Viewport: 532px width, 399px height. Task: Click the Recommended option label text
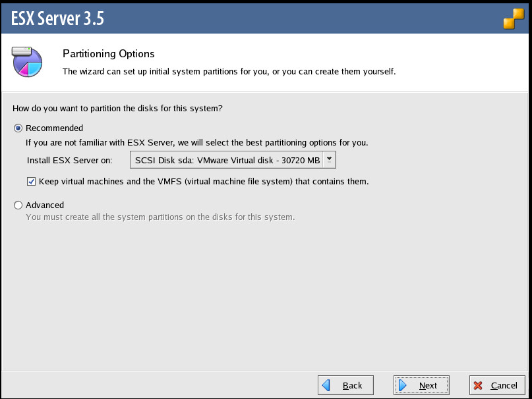point(54,128)
